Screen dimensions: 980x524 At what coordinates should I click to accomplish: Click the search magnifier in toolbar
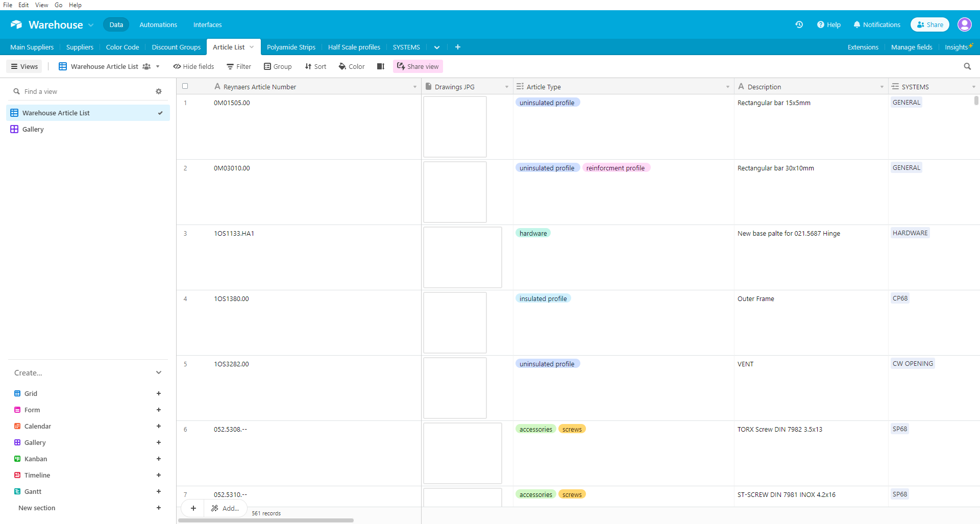pyautogui.click(x=967, y=66)
